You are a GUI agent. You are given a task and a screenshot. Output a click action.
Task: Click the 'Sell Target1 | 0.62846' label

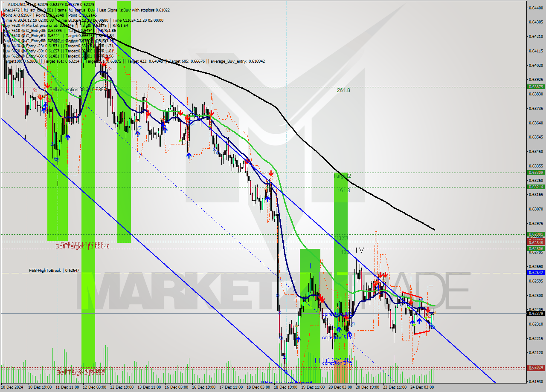tap(82, 246)
